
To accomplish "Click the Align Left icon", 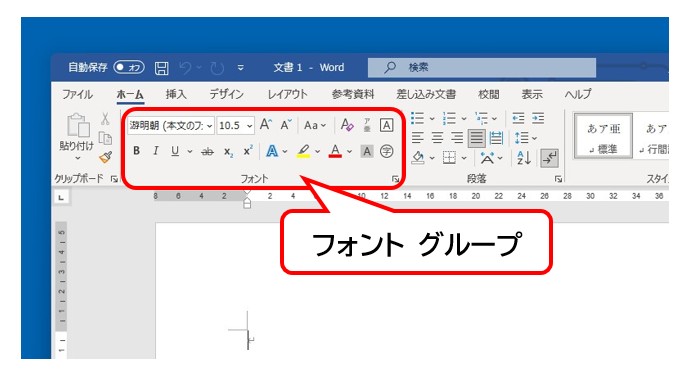I will click(417, 138).
